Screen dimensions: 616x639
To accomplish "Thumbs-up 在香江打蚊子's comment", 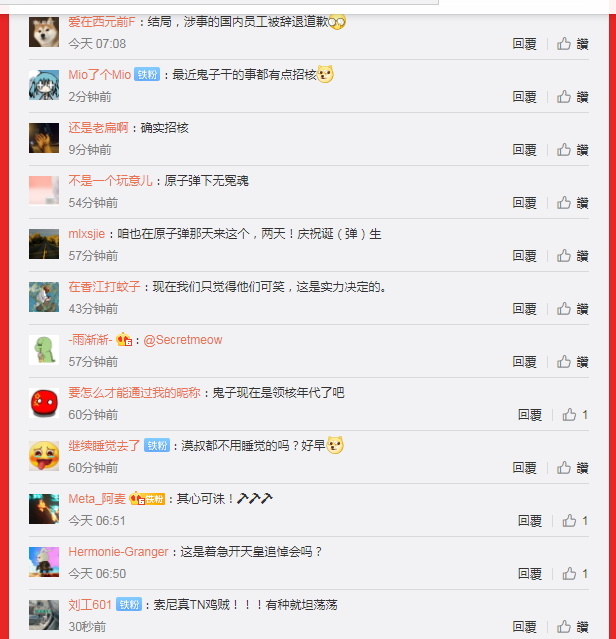I will (572, 308).
